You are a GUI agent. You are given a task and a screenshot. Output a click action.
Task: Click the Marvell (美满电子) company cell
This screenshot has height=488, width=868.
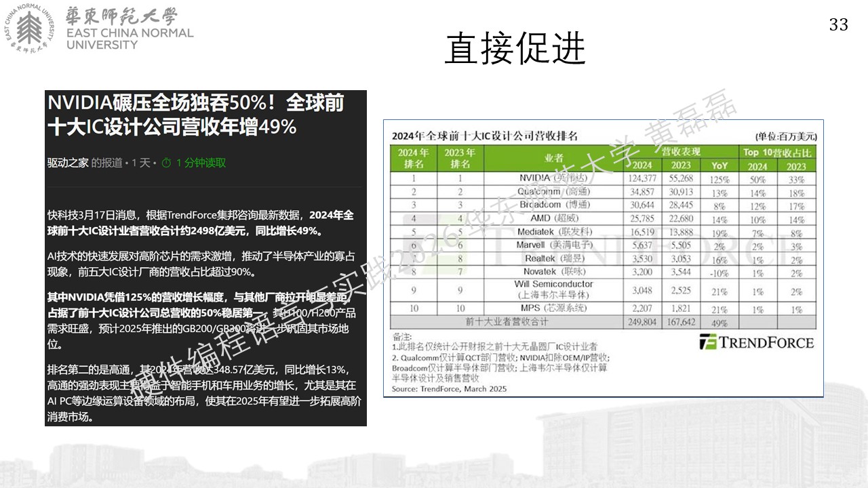click(553, 245)
